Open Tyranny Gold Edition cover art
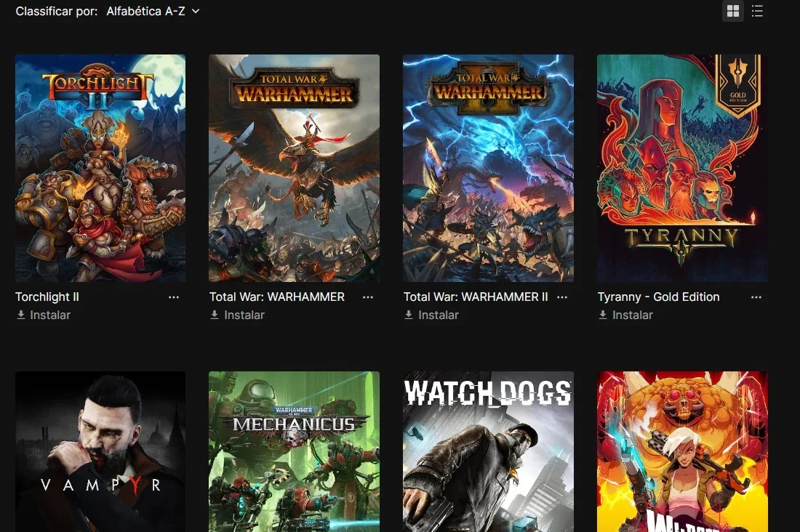This screenshot has height=532, width=800. pyautogui.click(x=683, y=169)
